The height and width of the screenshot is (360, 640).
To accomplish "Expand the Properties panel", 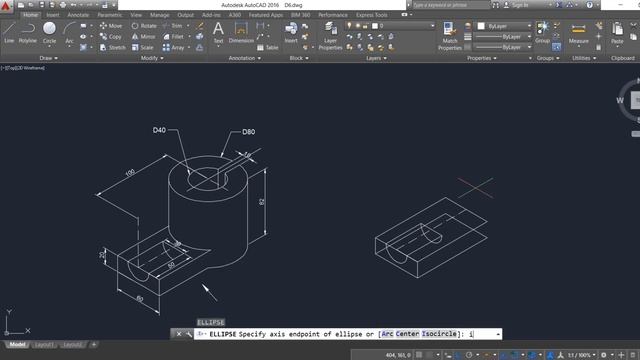I will pyautogui.click(x=482, y=58).
